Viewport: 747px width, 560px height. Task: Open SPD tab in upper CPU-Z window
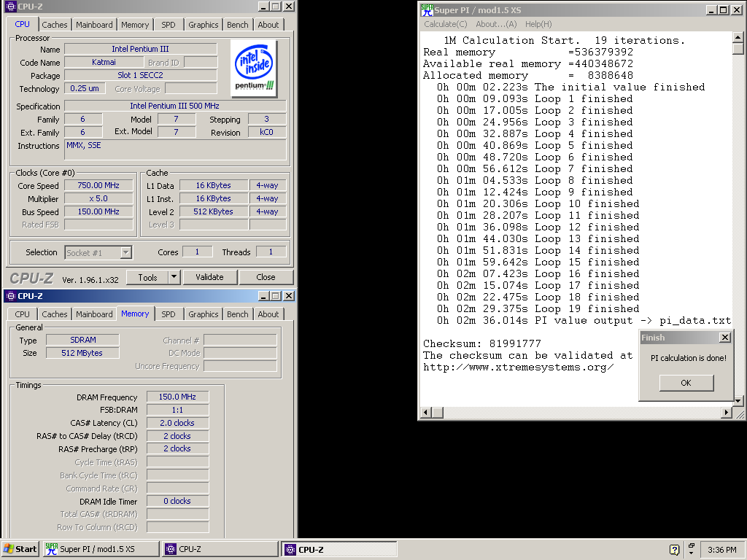[169, 25]
